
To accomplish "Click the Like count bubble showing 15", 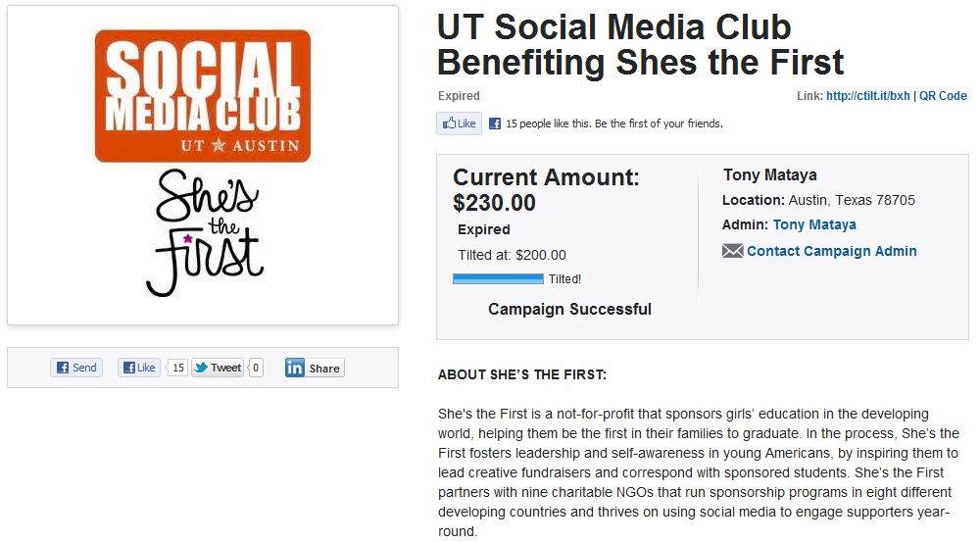I will (177, 368).
